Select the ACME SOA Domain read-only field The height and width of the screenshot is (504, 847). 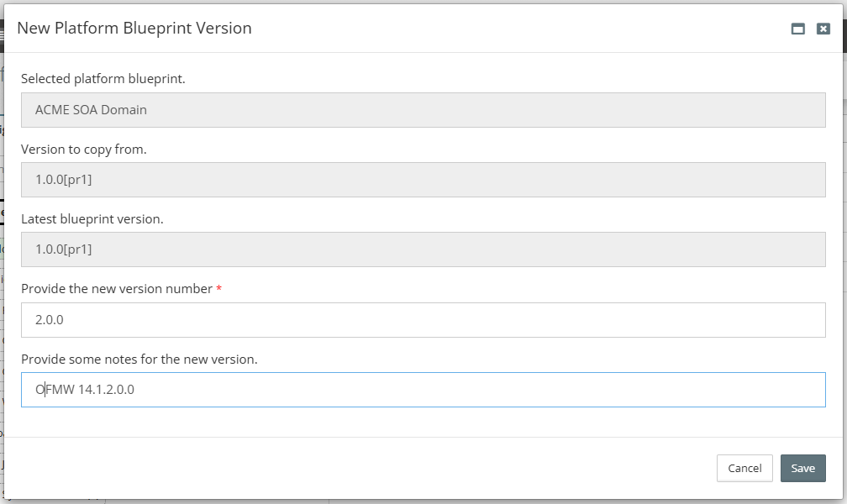pos(423,110)
